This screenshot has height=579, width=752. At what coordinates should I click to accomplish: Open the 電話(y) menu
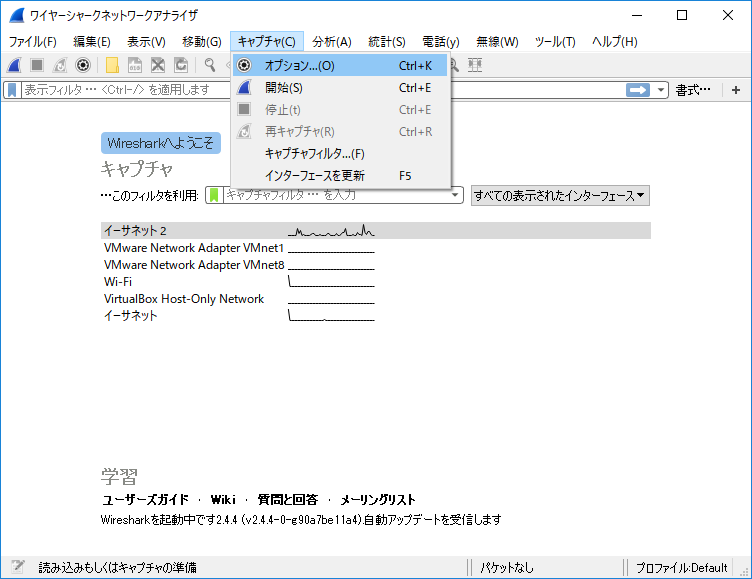441,42
